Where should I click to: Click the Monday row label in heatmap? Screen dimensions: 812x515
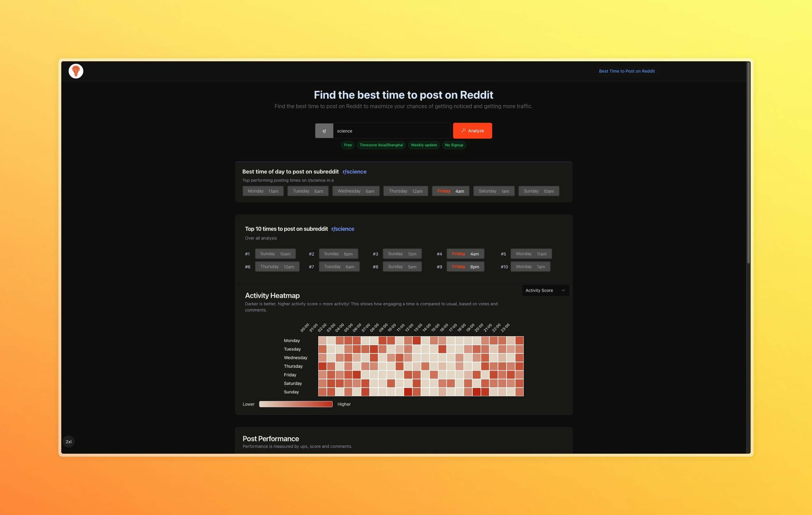coord(292,341)
